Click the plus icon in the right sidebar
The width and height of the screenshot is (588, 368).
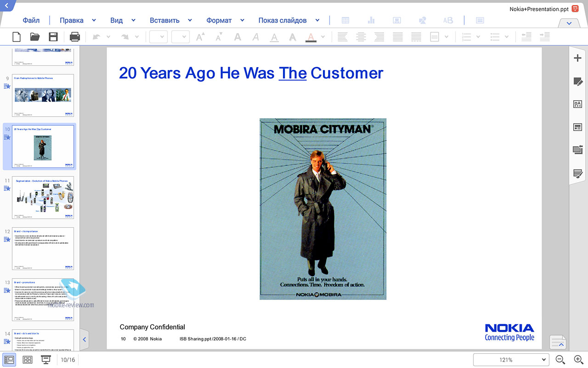pyautogui.click(x=578, y=58)
